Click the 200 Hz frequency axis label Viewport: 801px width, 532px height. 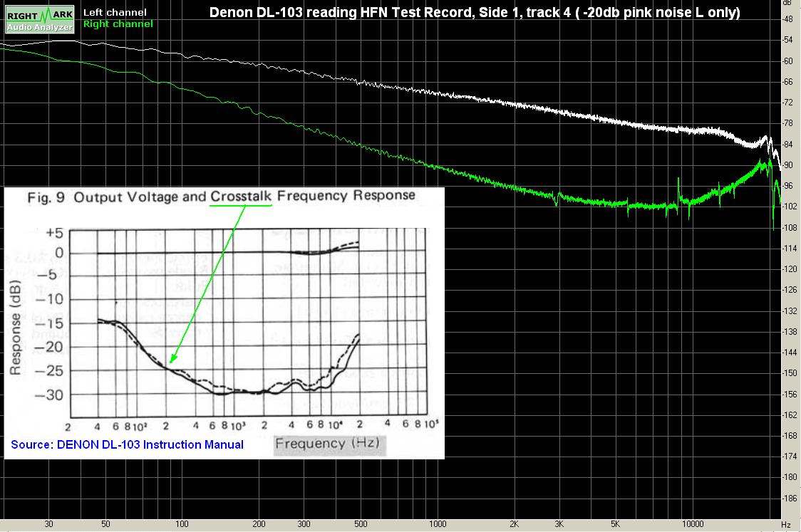tap(259, 524)
